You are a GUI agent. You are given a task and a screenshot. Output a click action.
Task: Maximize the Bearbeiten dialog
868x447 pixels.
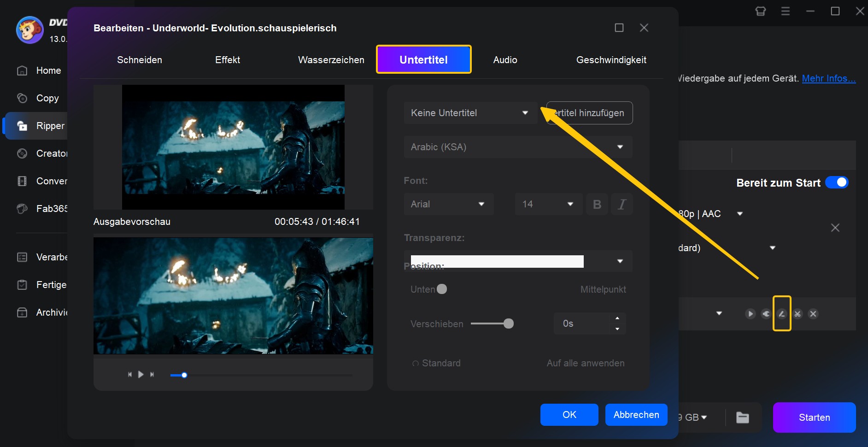619,28
